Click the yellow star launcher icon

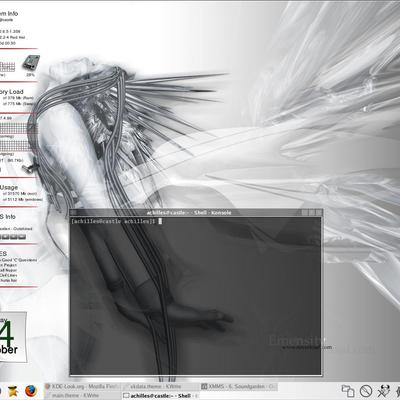pos(13,391)
